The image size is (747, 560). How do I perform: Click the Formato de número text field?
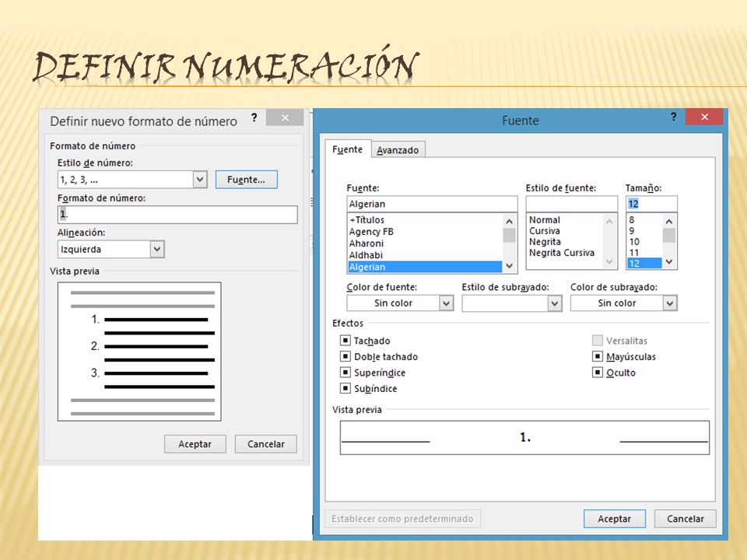coord(177,215)
